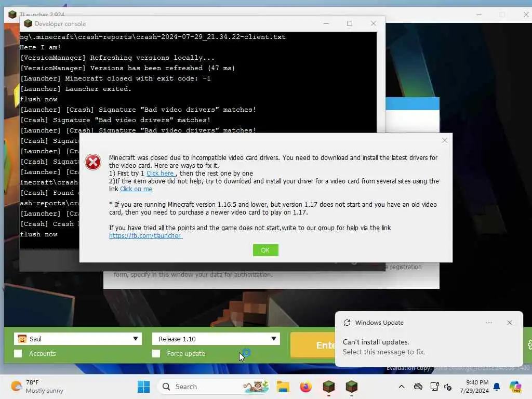Screen dimensions: 532x399
Task: Open the Windows Update notification options menu
Action: 488,322
